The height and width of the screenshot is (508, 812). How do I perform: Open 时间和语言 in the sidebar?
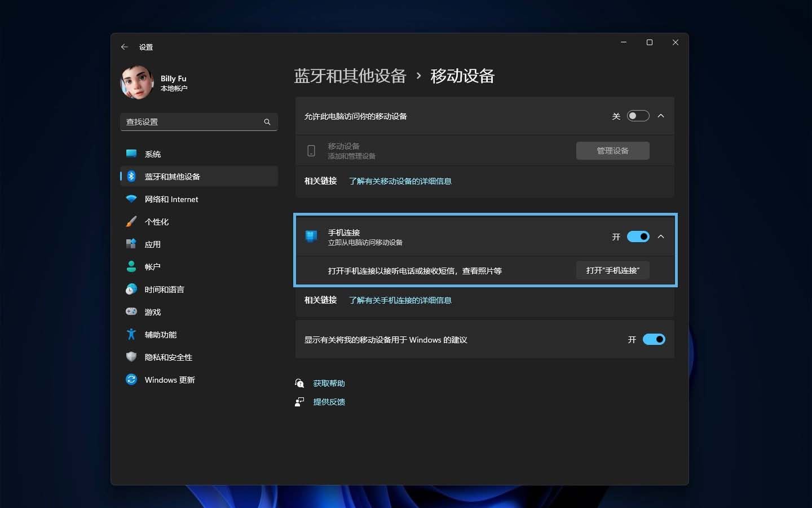(164, 290)
